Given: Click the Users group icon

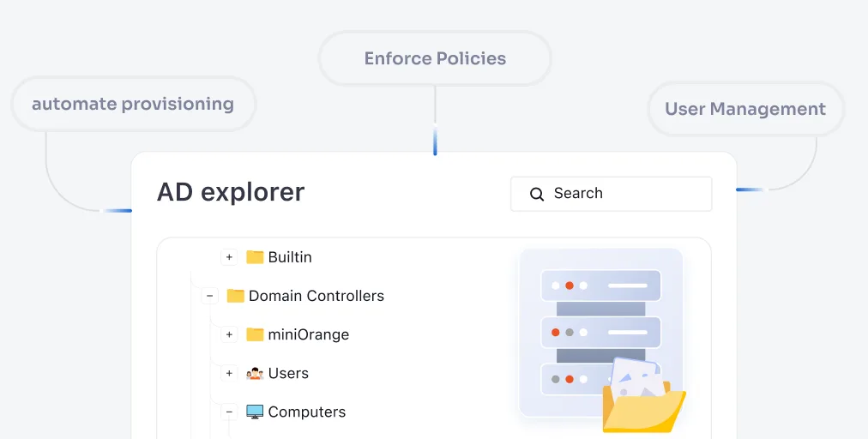Looking at the screenshot, I should pos(255,373).
